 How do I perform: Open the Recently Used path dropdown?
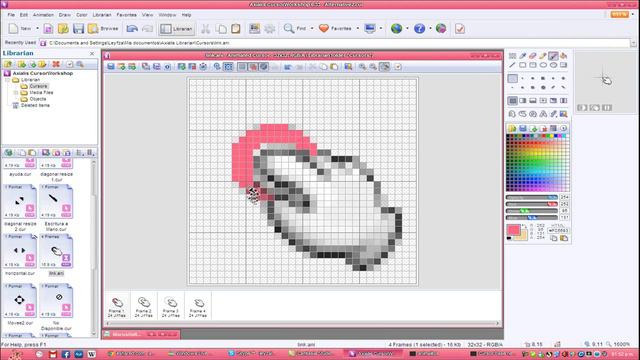coord(633,43)
